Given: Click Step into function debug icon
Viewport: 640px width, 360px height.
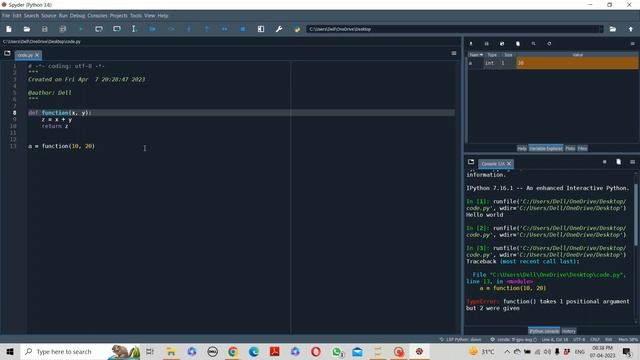Looking at the screenshot, I should click(189, 29).
